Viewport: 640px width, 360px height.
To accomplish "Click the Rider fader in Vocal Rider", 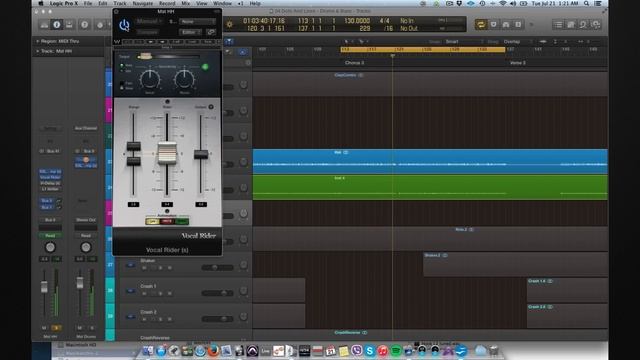I will [x=167, y=153].
